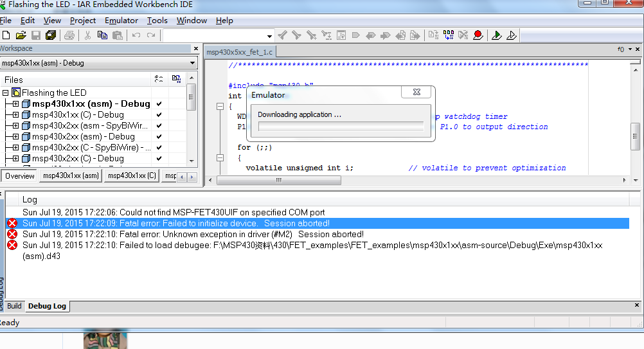Click the checkmark beside msp430x1xx (C) - Debug
Viewport: 644px width, 349px height.
click(159, 115)
